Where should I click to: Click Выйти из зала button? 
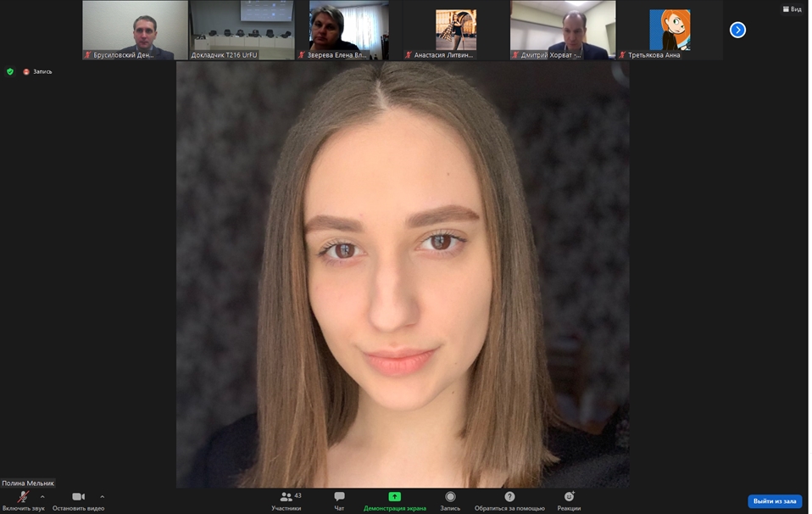click(775, 501)
